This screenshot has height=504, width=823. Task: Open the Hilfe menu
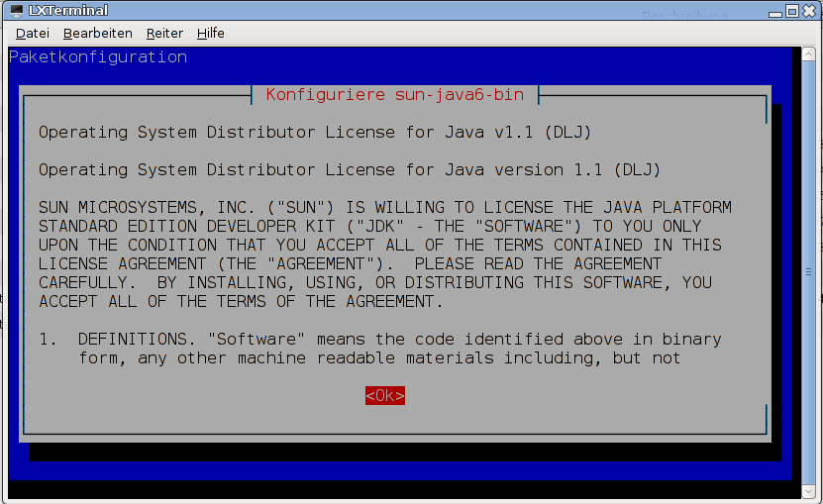(x=210, y=33)
